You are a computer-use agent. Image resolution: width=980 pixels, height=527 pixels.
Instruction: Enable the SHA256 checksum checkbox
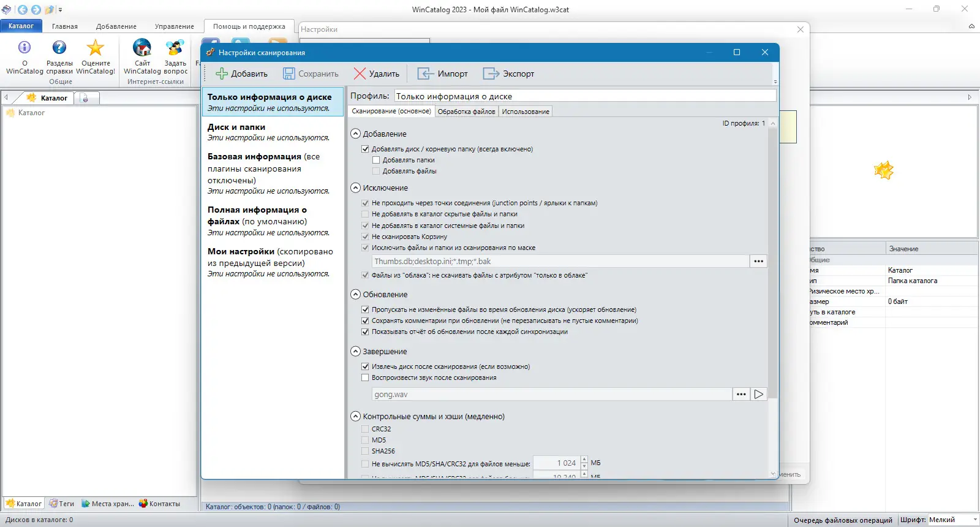coord(365,451)
